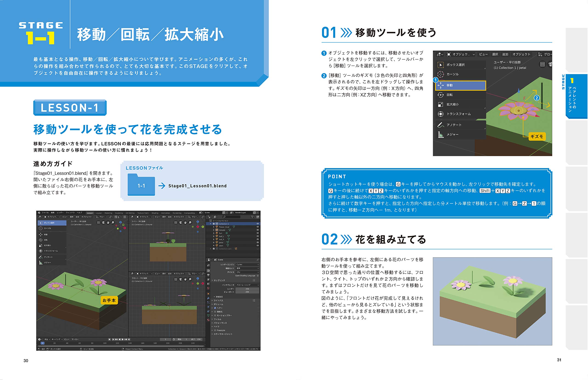Open the render properties tab in the properties editor
The width and height of the screenshot is (588, 380).
point(209,271)
